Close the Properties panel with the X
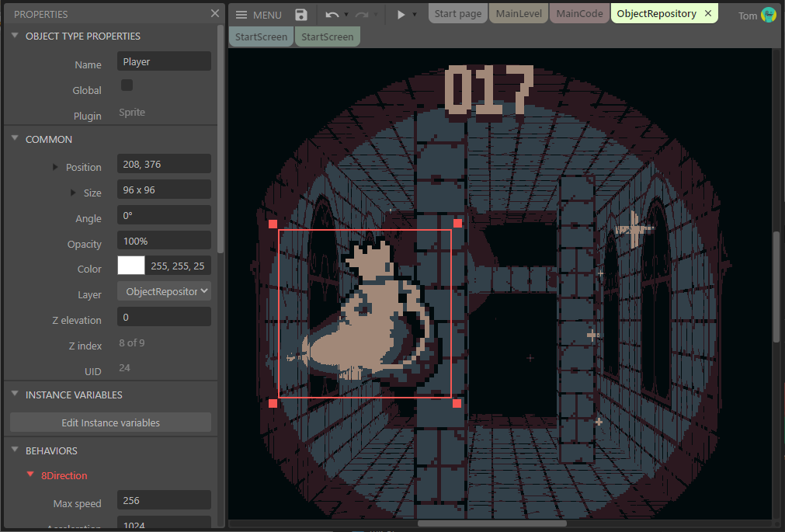The width and height of the screenshot is (785, 532). (215, 13)
